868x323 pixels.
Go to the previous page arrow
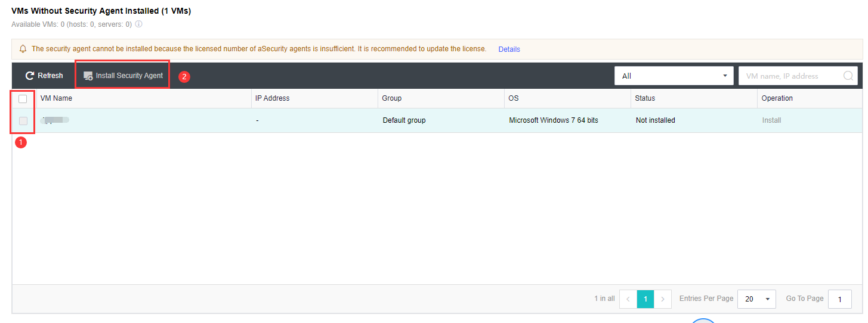pos(628,299)
